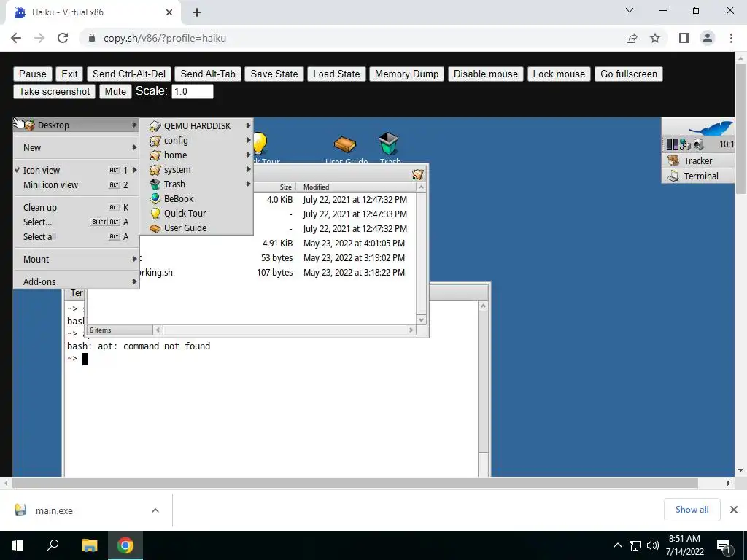Click the address bar URL
The image size is (747, 560).
point(165,38)
